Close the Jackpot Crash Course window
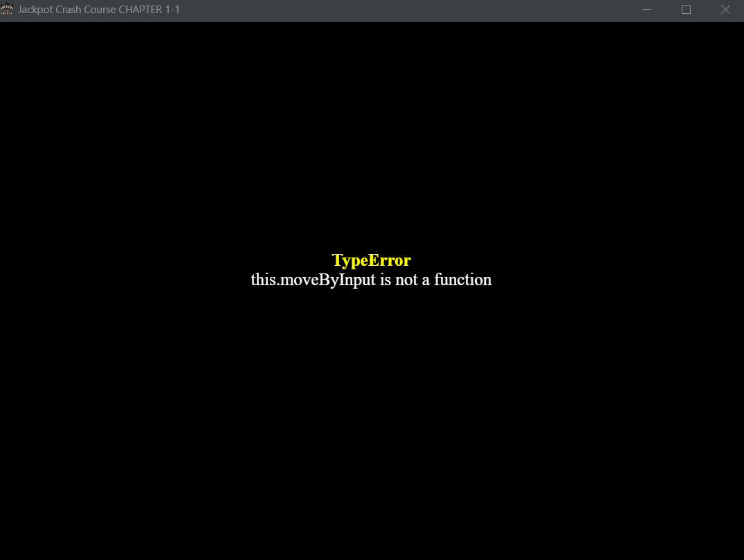The image size is (744, 560). [x=725, y=10]
